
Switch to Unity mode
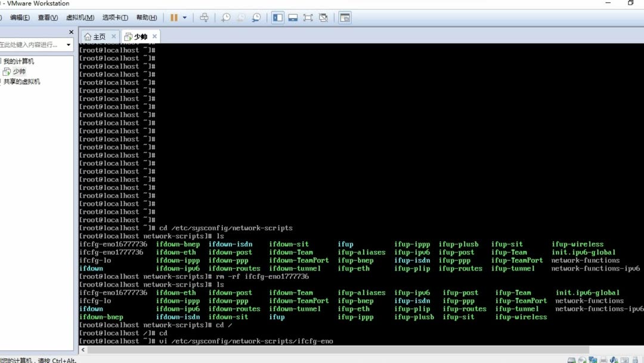pyautogui.click(x=323, y=17)
